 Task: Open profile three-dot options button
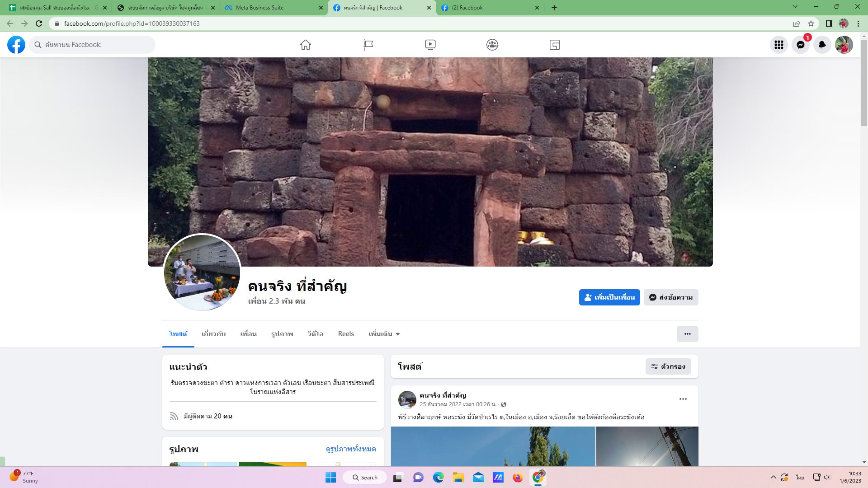tap(687, 334)
